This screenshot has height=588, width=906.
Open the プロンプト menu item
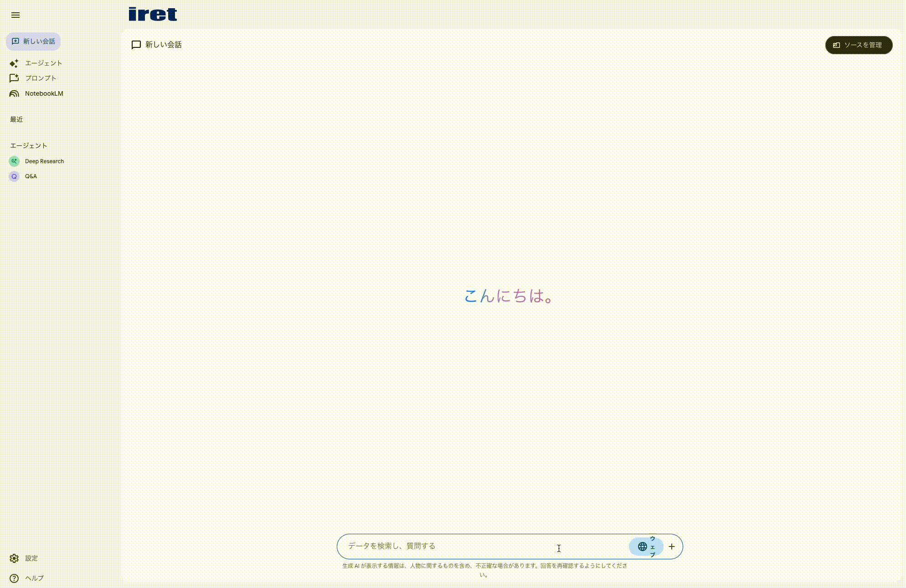[33, 78]
